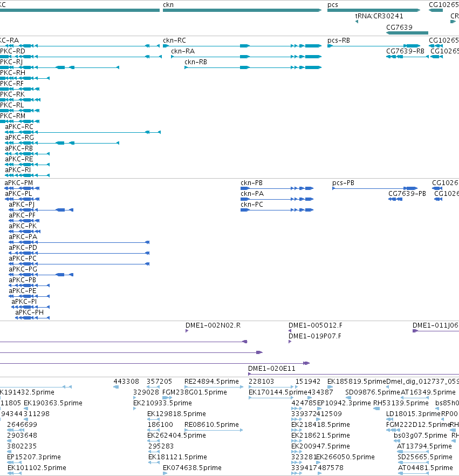
Task: Select the CG7639 gene bar
Action: (407, 33)
